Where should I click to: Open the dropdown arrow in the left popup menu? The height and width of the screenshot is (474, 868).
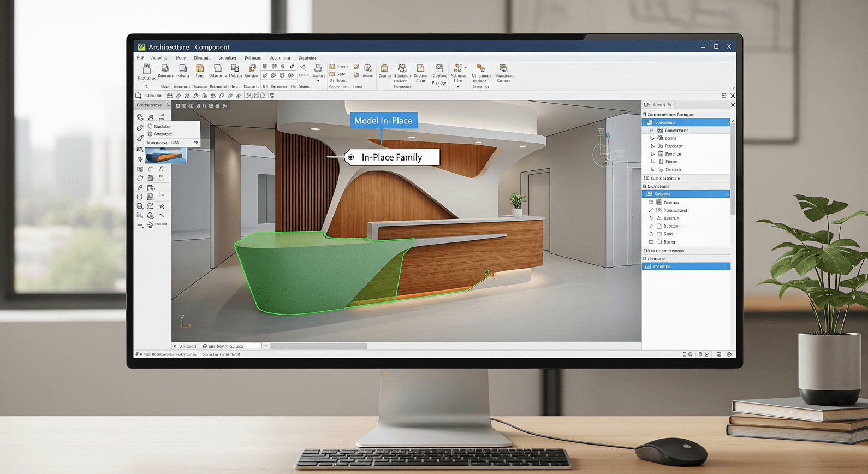click(x=195, y=143)
